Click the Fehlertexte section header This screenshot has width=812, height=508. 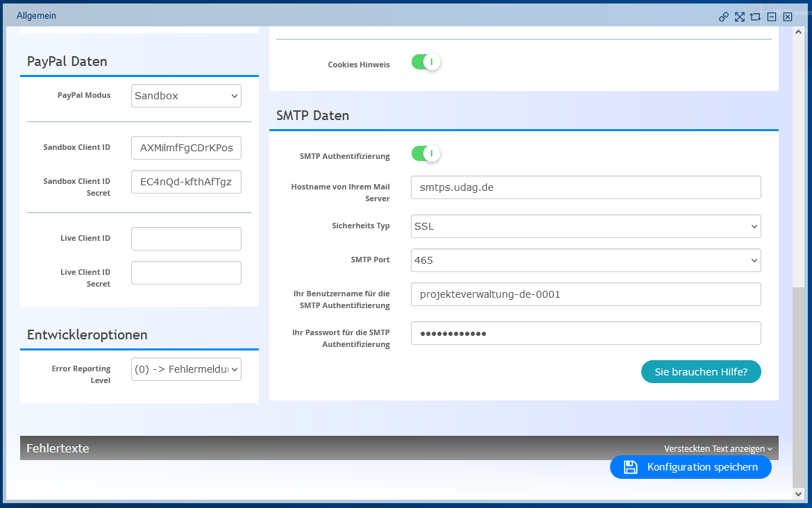(58, 448)
